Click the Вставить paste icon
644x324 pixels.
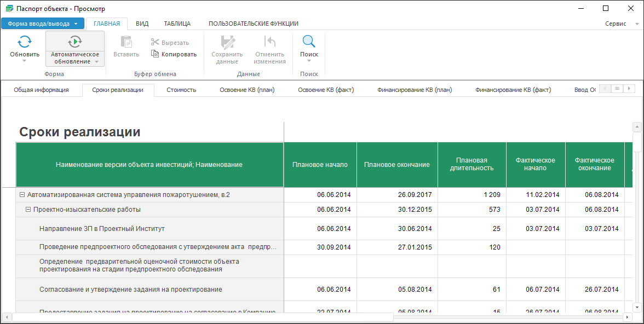coord(126,42)
